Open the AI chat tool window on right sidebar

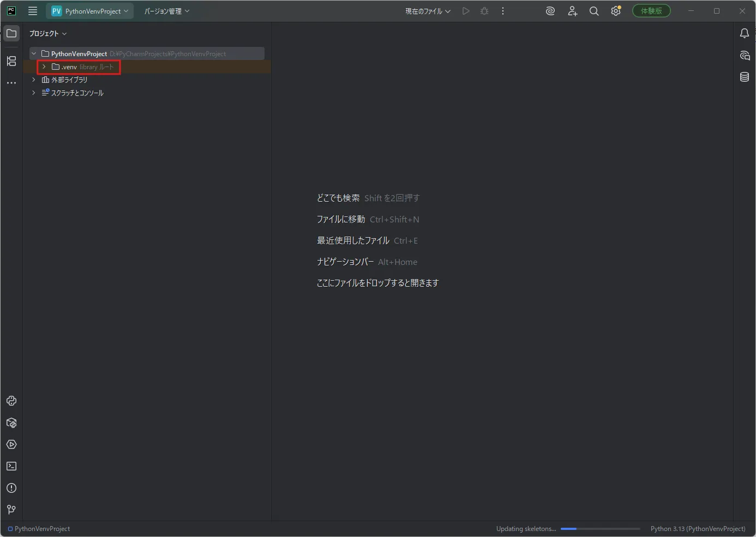click(745, 55)
